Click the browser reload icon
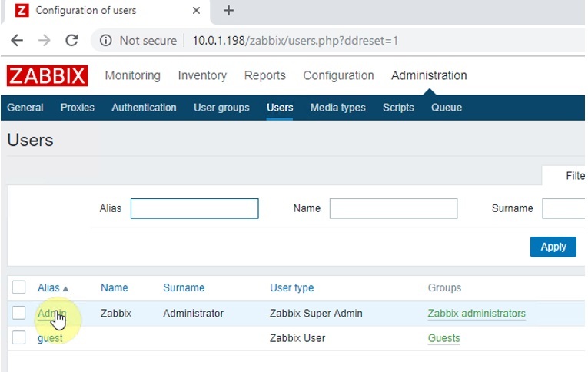 pyautogui.click(x=71, y=41)
